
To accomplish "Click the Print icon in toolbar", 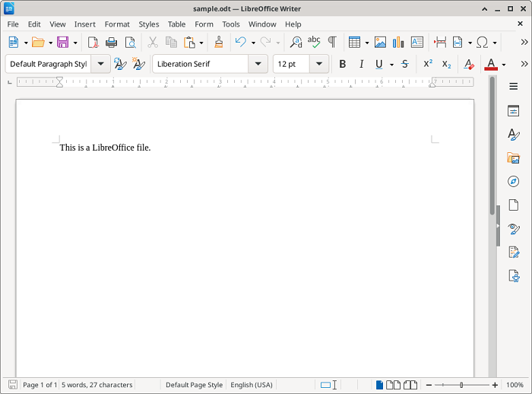I will click(111, 43).
